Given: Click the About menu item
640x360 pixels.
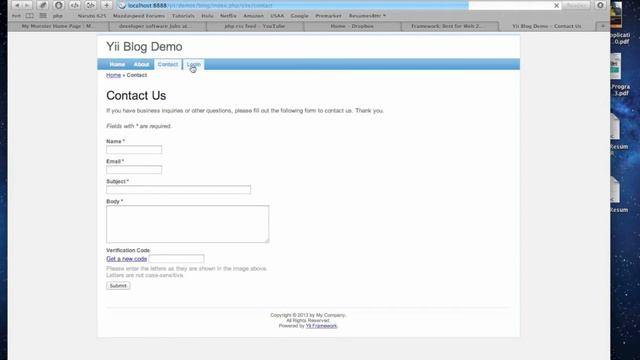Looking at the screenshot, I should [x=141, y=64].
